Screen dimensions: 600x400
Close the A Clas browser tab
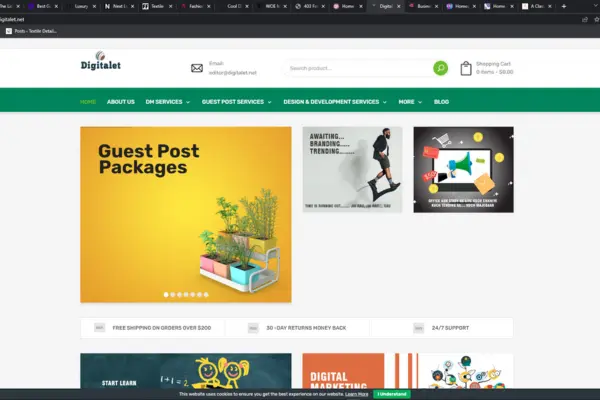point(550,6)
